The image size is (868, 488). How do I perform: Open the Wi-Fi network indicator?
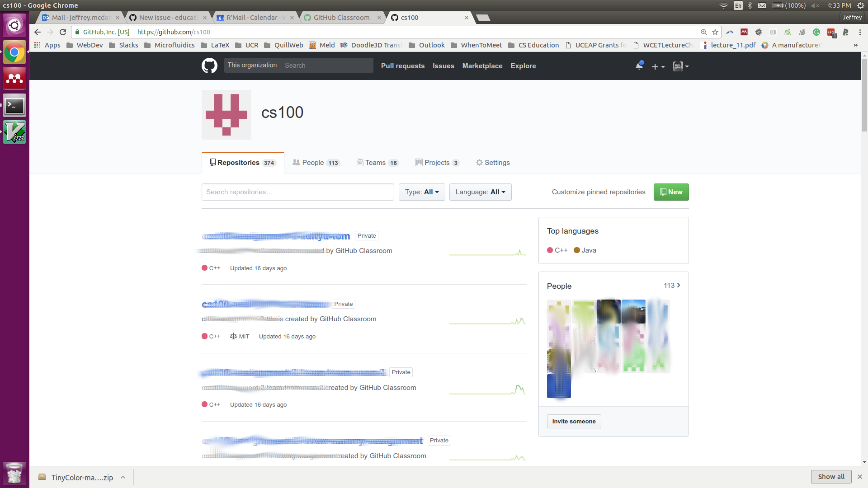pyautogui.click(x=724, y=5)
